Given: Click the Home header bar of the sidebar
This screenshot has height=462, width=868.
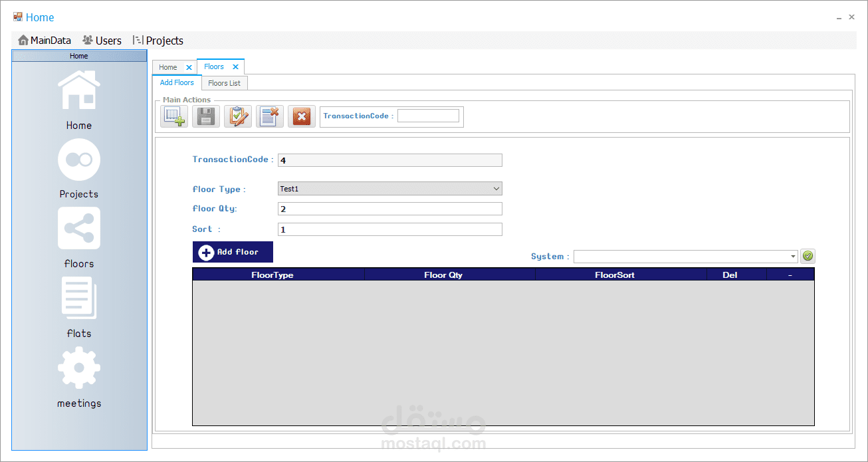Looking at the screenshot, I should tap(79, 56).
